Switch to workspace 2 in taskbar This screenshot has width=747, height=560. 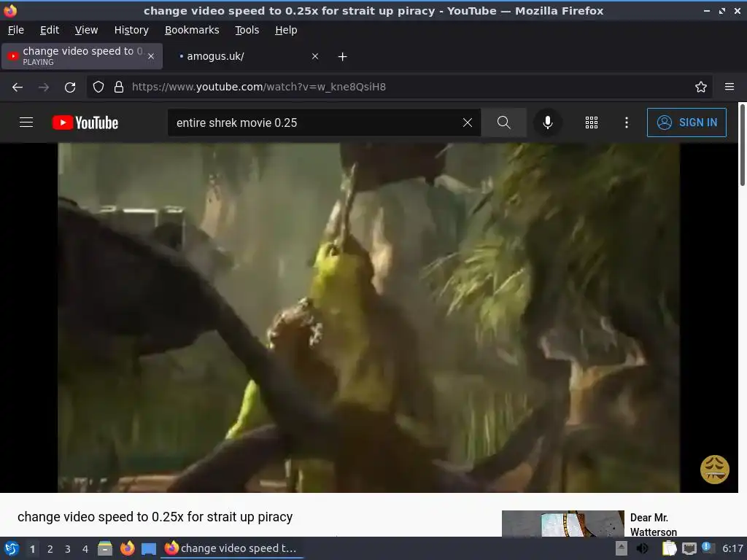pyautogui.click(x=50, y=549)
